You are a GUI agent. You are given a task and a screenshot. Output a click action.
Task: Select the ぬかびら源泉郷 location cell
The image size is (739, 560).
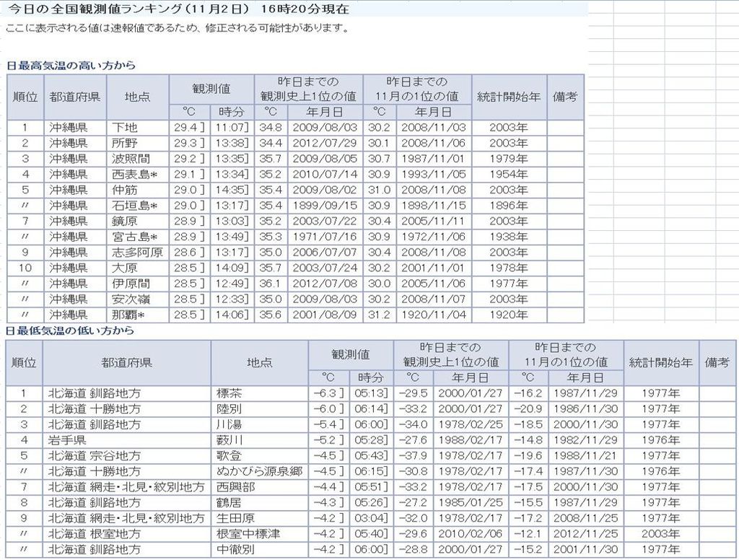[259, 471]
